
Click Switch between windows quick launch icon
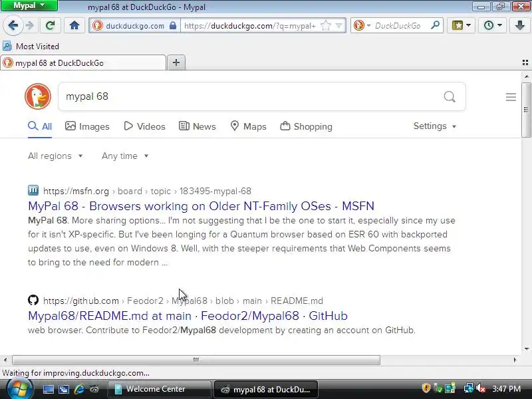64,389
